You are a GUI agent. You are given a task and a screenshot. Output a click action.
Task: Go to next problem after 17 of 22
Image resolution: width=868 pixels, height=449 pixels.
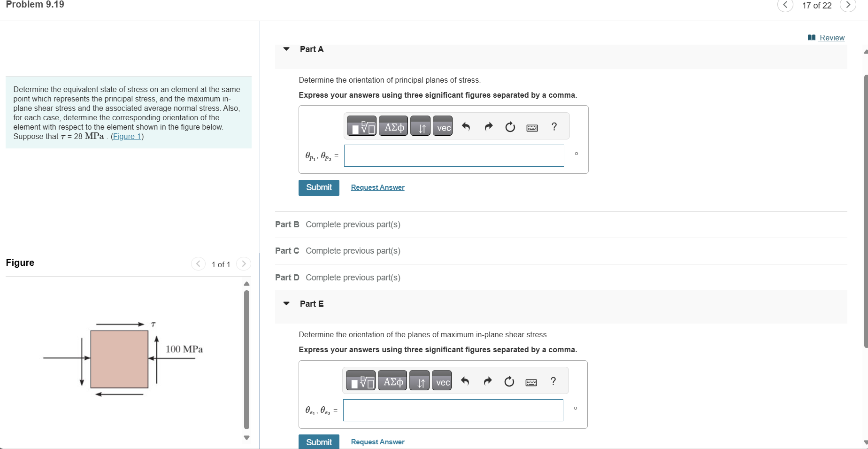848,5
